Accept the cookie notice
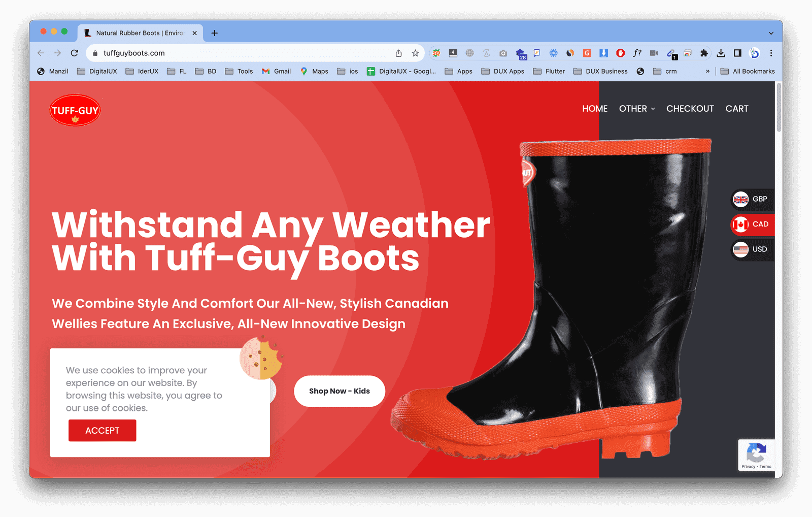The width and height of the screenshot is (812, 517). pos(102,431)
